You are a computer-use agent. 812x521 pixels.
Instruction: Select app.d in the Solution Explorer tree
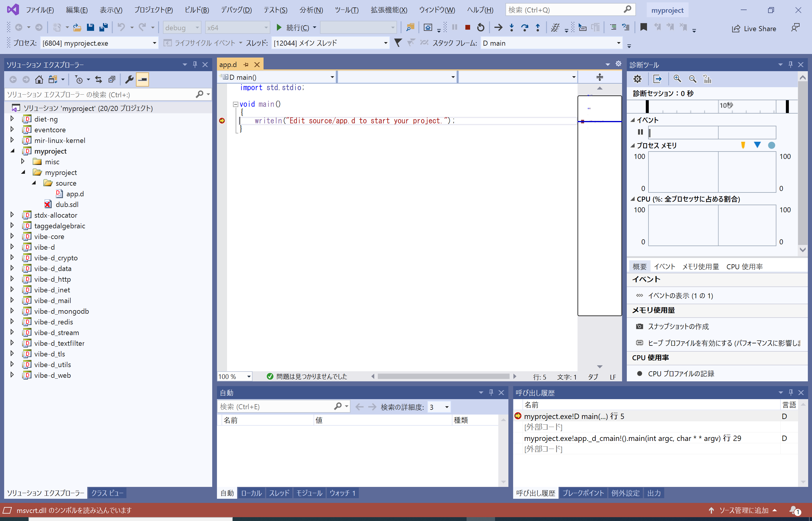click(x=75, y=194)
